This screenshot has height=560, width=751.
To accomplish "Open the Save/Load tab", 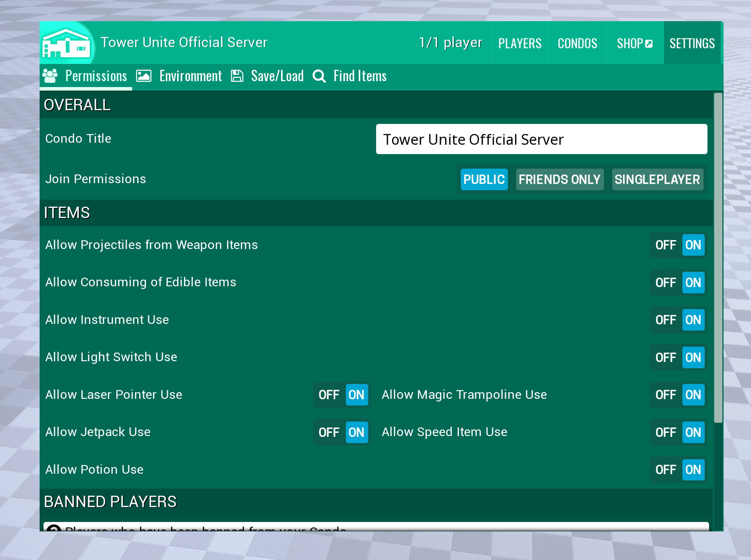I will tap(267, 76).
